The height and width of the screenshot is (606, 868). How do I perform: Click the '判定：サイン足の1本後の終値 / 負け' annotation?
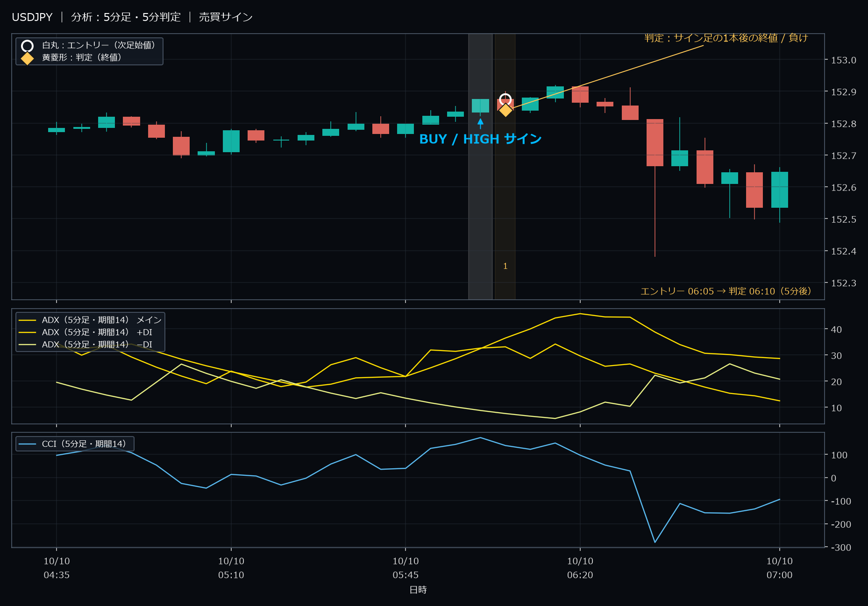click(x=726, y=38)
